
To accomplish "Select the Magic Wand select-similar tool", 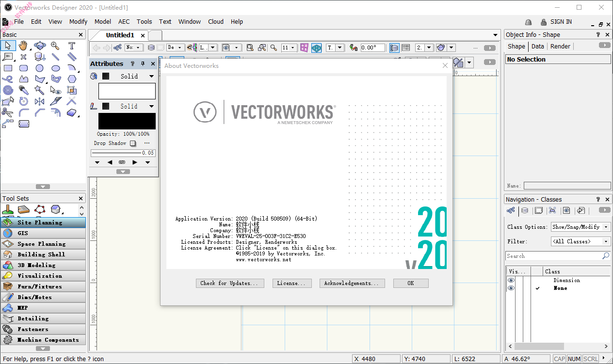I will [x=40, y=90].
